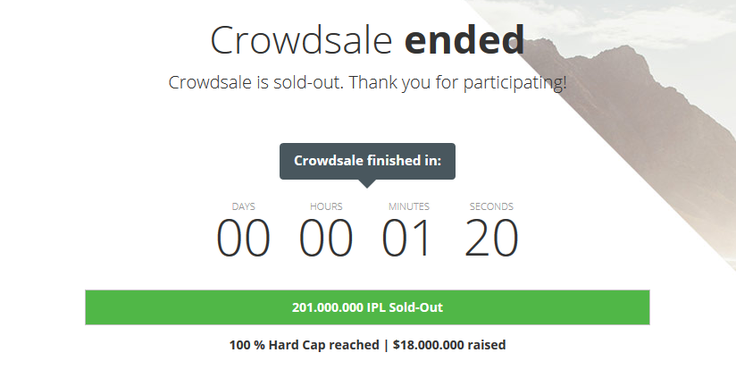Click the MINUTES label

click(x=409, y=207)
